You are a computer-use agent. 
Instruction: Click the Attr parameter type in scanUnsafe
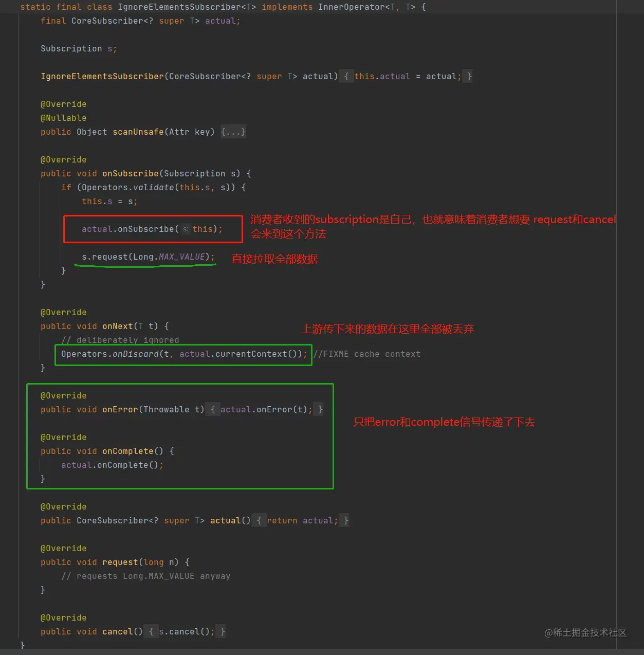(179, 132)
